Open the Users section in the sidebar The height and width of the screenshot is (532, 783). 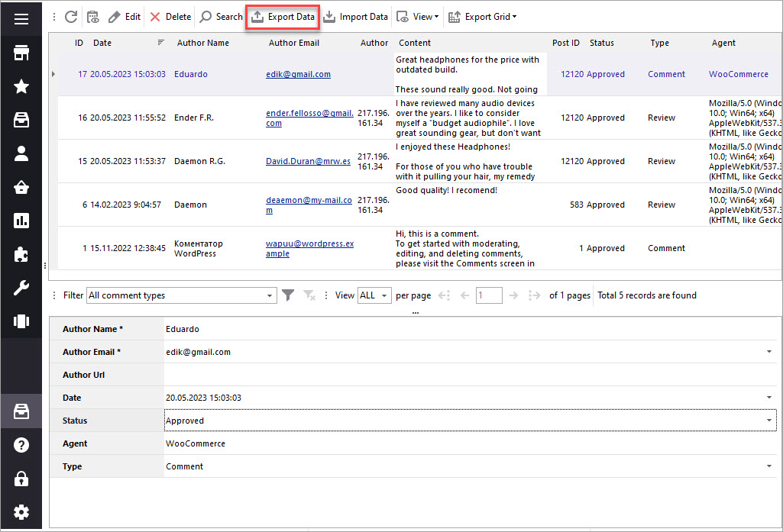21,152
